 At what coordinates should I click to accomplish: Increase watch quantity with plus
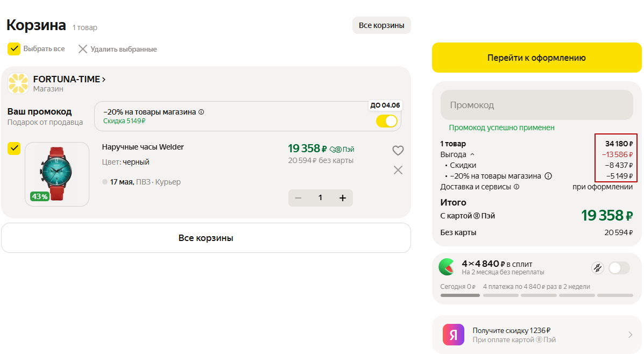pyautogui.click(x=343, y=198)
